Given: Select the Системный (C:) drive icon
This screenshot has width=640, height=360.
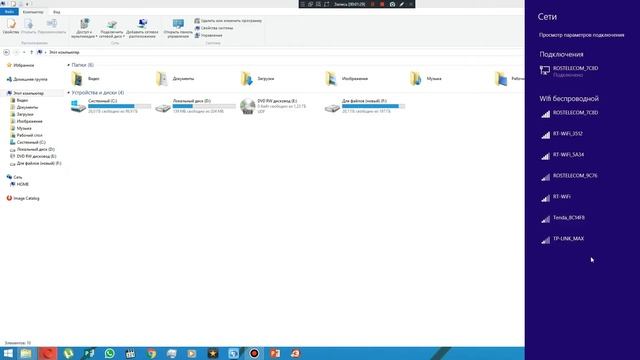Looking at the screenshot, I should pyautogui.click(x=78, y=107).
